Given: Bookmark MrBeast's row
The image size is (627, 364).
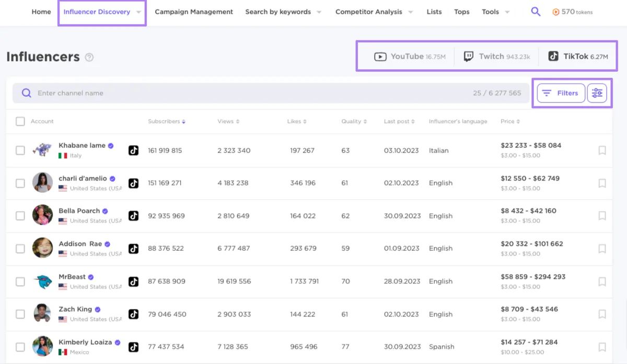Looking at the screenshot, I should click(x=602, y=281).
